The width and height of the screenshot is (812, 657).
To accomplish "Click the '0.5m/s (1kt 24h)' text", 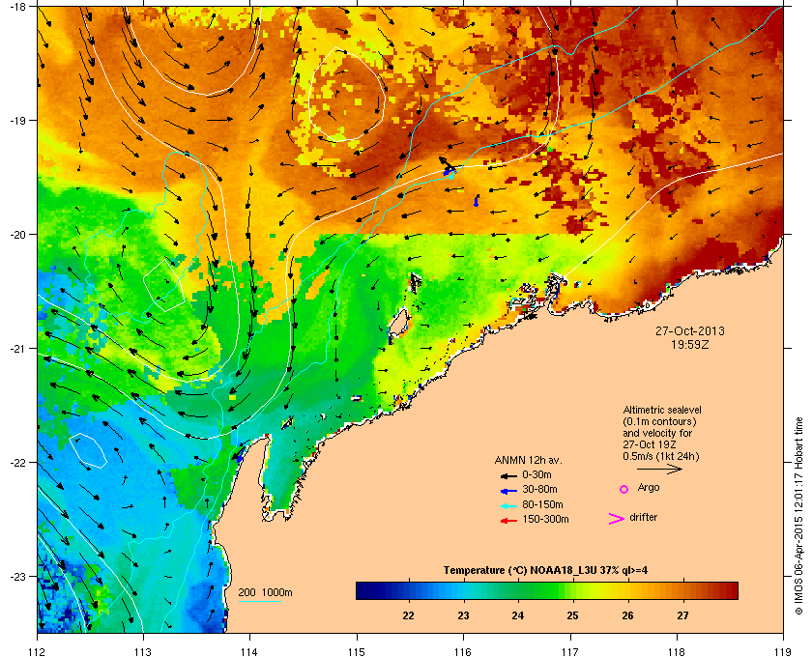I will 661,457.
